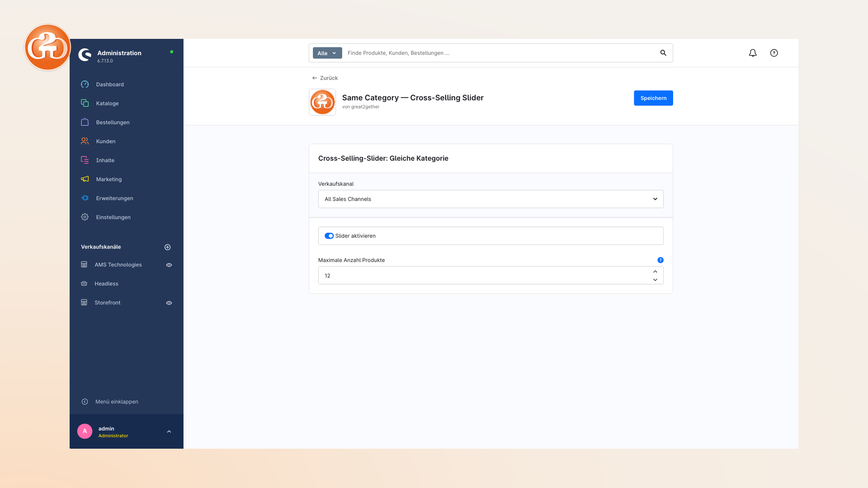Increase Maximale Anzahl Produkte with up arrow

(655, 272)
